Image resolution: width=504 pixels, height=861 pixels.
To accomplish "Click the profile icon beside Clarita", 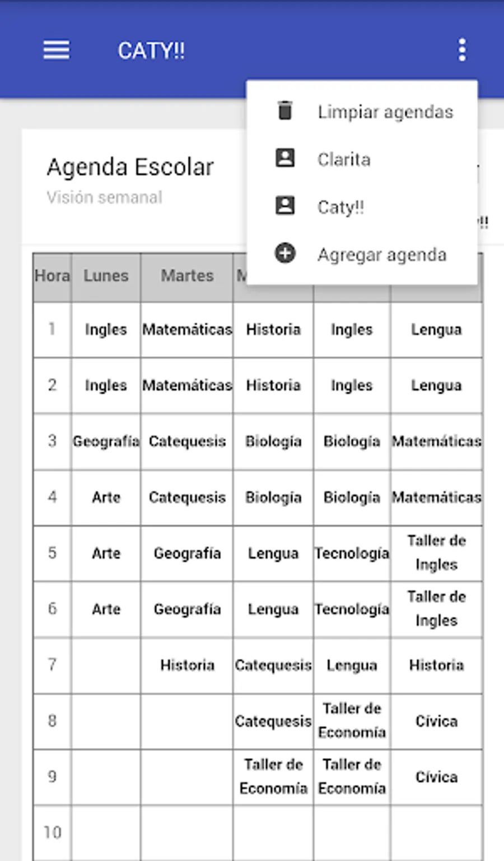I will pos(285,158).
